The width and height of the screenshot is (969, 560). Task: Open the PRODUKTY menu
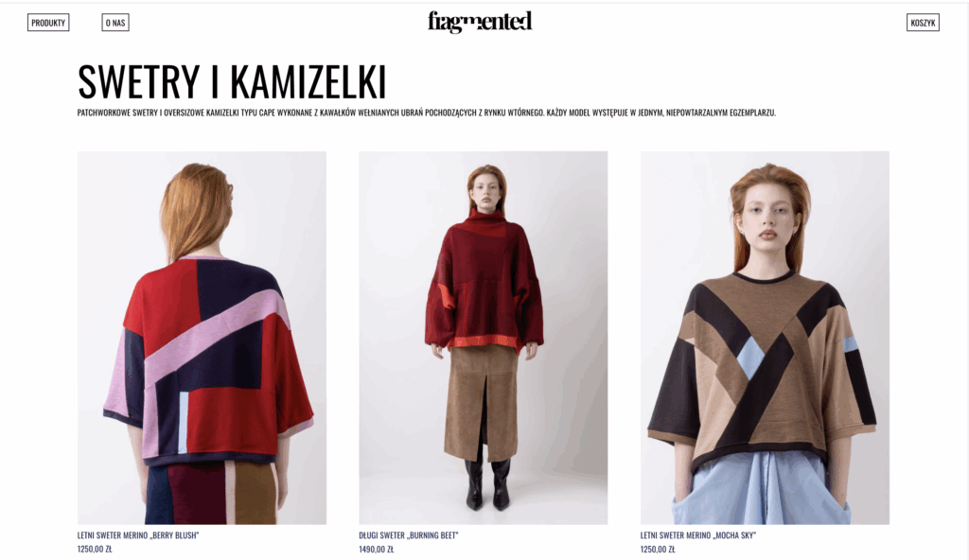pyautogui.click(x=48, y=23)
